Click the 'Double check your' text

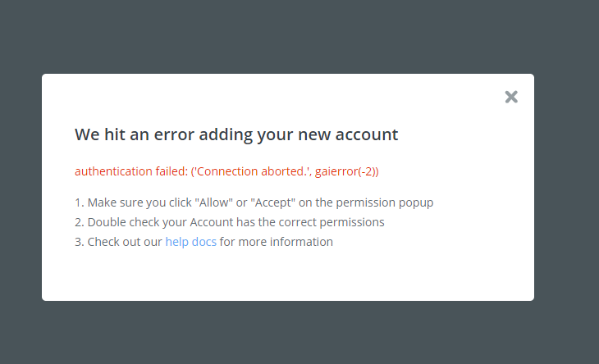(137, 222)
